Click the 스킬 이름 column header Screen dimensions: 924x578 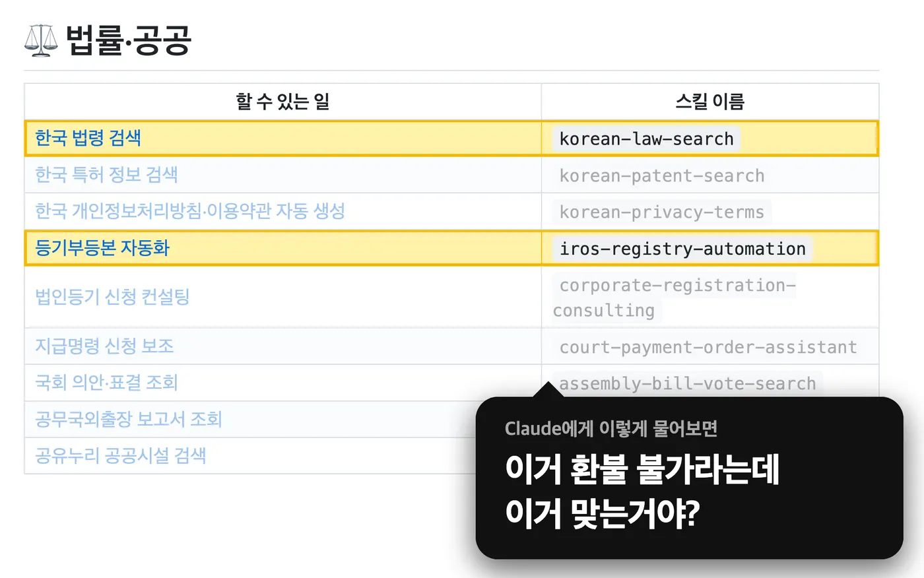(710, 102)
